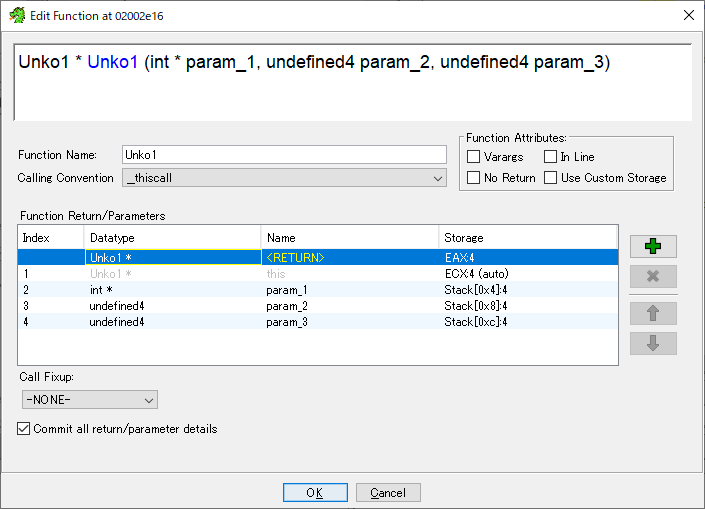Click the ECX:4 (auto) storage cell
The width and height of the screenshot is (705, 509).
point(528,274)
